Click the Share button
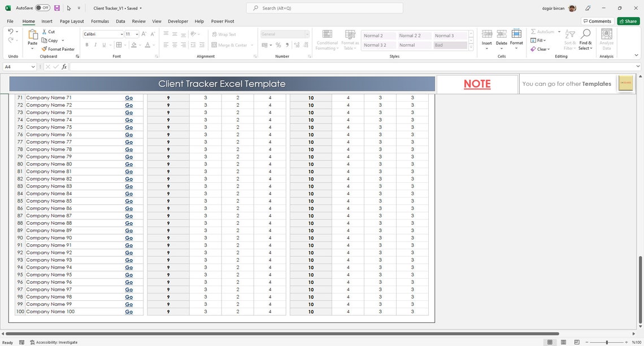Viewport: 644px width, 346px height. click(x=628, y=21)
